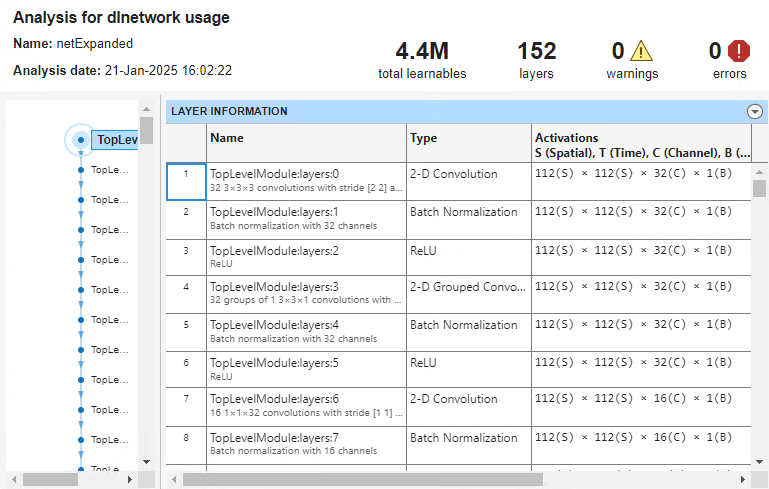The width and height of the screenshot is (769, 489).
Task: Select row 6 TopLevelModule:layers:5 ReLU
Action: [x=306, y=369]
